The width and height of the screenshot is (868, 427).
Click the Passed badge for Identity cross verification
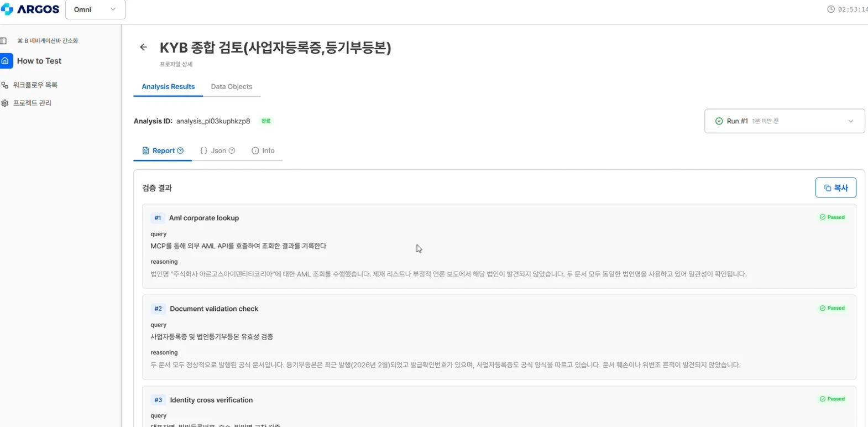click(x=832, y=399)
